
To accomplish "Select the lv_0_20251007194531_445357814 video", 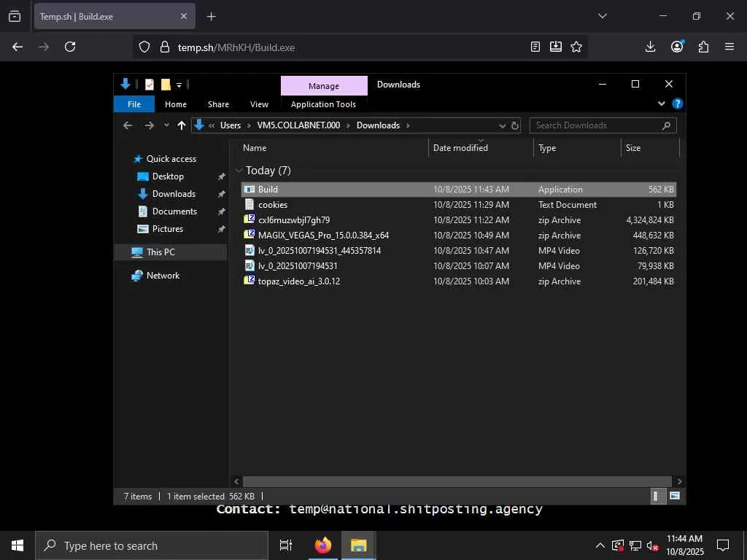I will 458,251.
